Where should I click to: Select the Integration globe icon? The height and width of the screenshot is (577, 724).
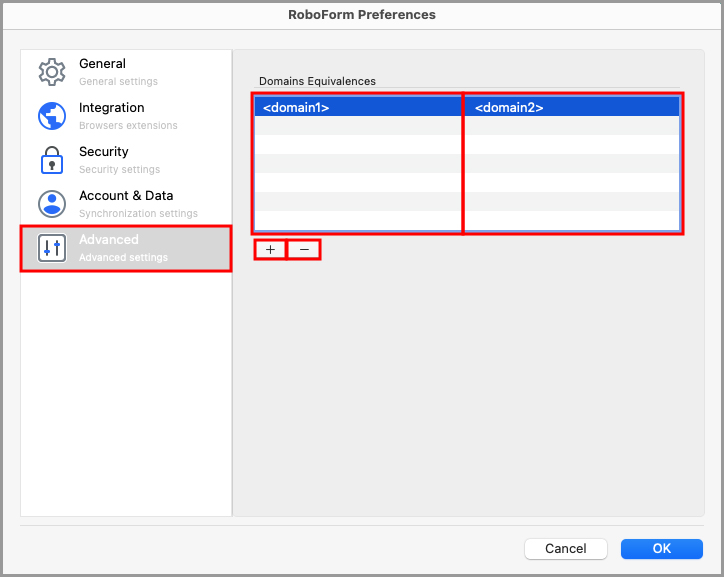point(52,116)
